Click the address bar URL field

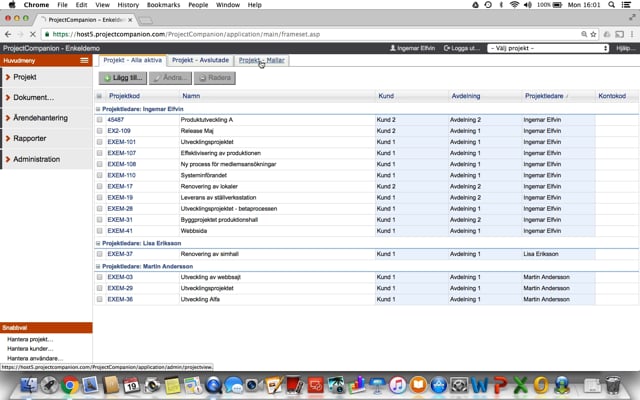point(310,34)
